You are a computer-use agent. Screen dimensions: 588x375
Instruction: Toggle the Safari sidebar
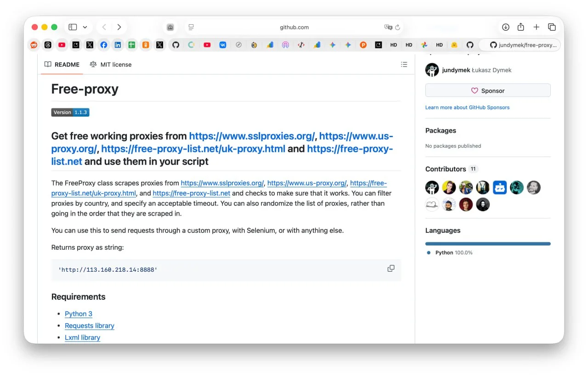[73, 27]
